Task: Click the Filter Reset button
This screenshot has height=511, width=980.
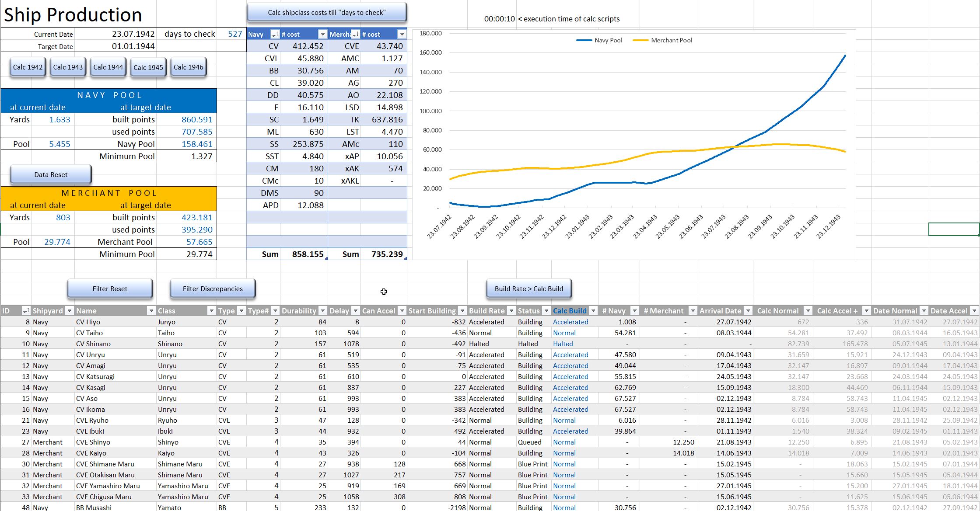Action: coord(110,289)
